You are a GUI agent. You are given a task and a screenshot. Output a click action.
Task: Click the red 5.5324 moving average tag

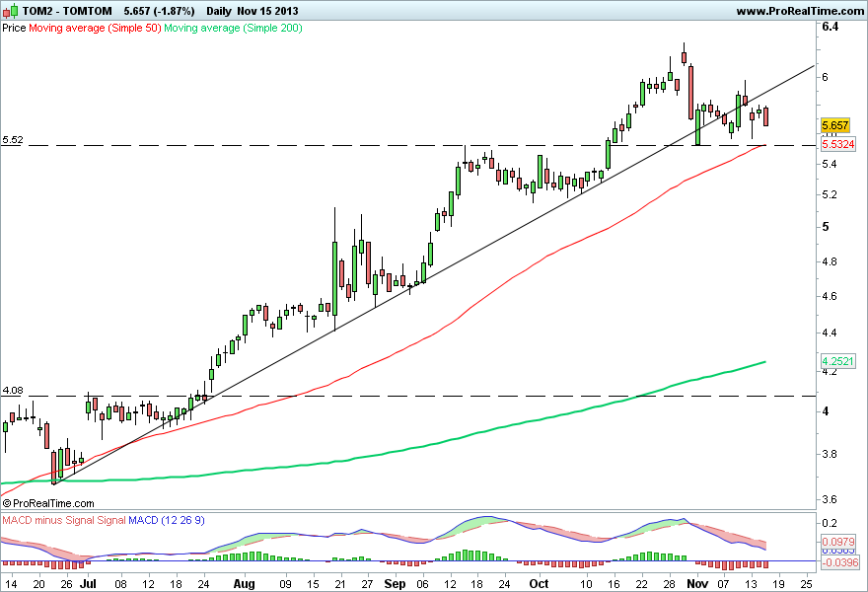click(838, 144)
